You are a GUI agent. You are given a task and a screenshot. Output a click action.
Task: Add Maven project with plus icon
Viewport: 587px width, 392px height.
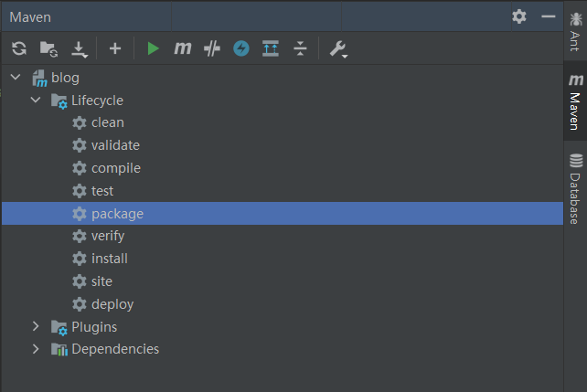(x=115, y=48)
